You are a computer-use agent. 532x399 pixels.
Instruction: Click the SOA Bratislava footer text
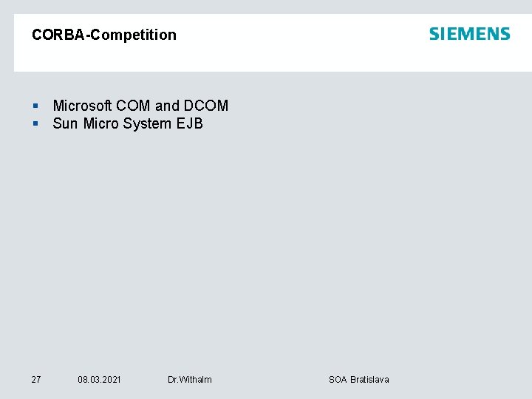358,380
